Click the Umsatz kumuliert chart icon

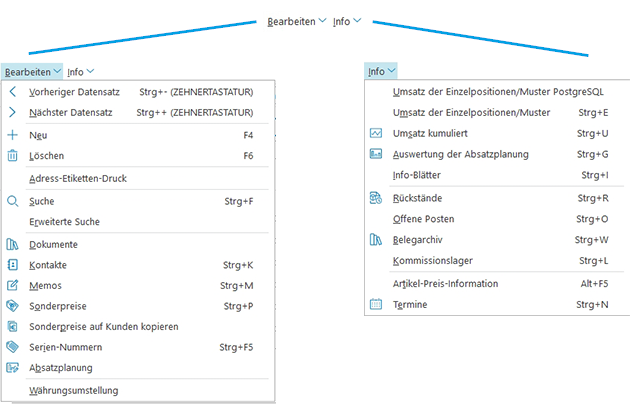pyautogui.click(x=376, y=133)
